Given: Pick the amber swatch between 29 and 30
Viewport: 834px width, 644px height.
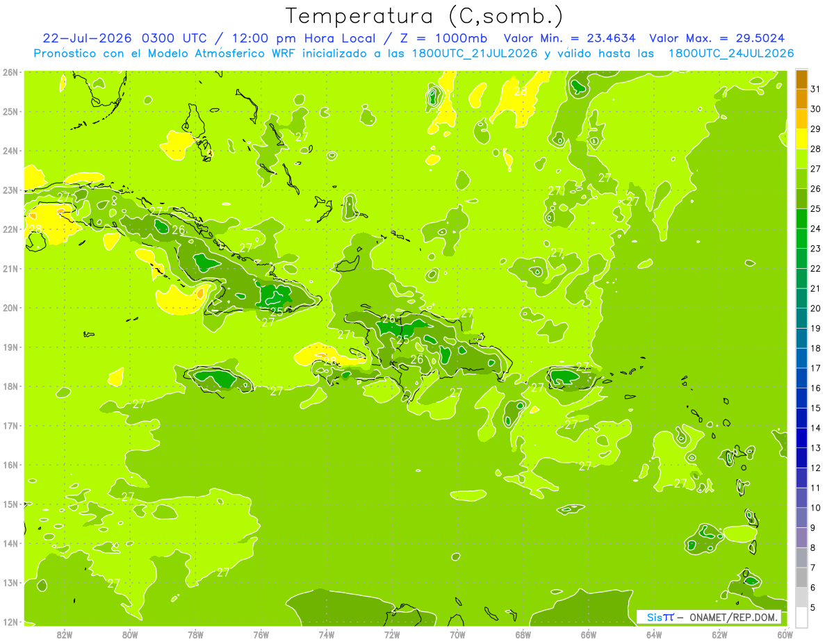Looking at the screenshot, I should click(x=801, y=119).
